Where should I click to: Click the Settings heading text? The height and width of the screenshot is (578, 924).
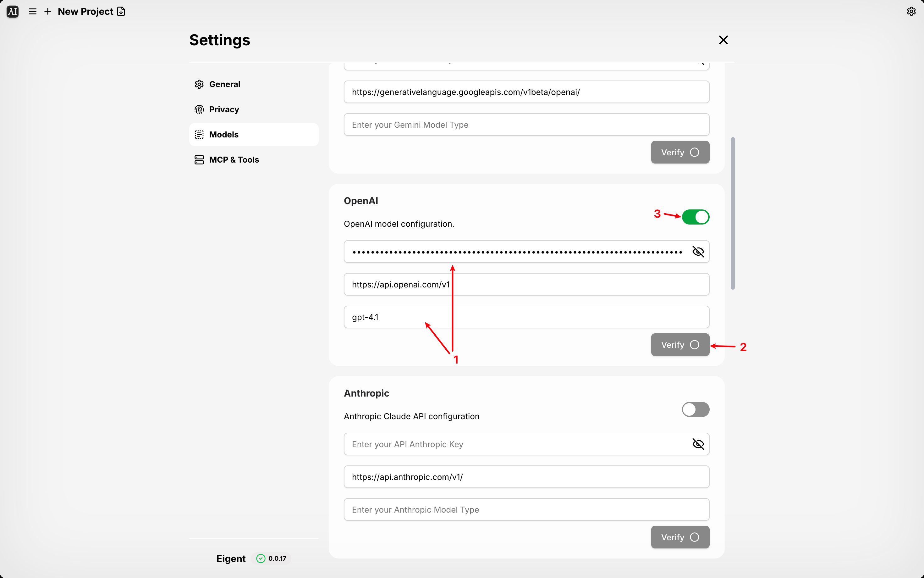(x=220, y=40)
